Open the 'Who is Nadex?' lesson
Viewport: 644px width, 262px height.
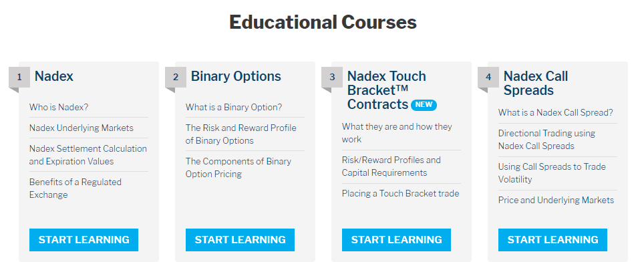click(x=59, y=107)
